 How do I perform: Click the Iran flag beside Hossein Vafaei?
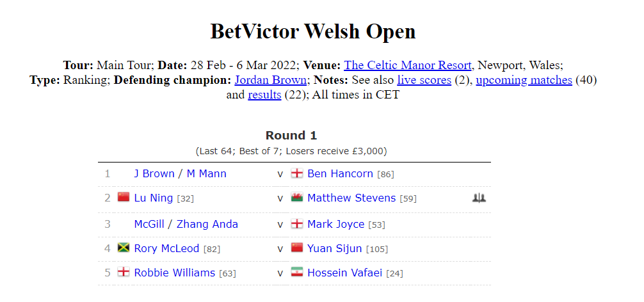pos(296,272)
